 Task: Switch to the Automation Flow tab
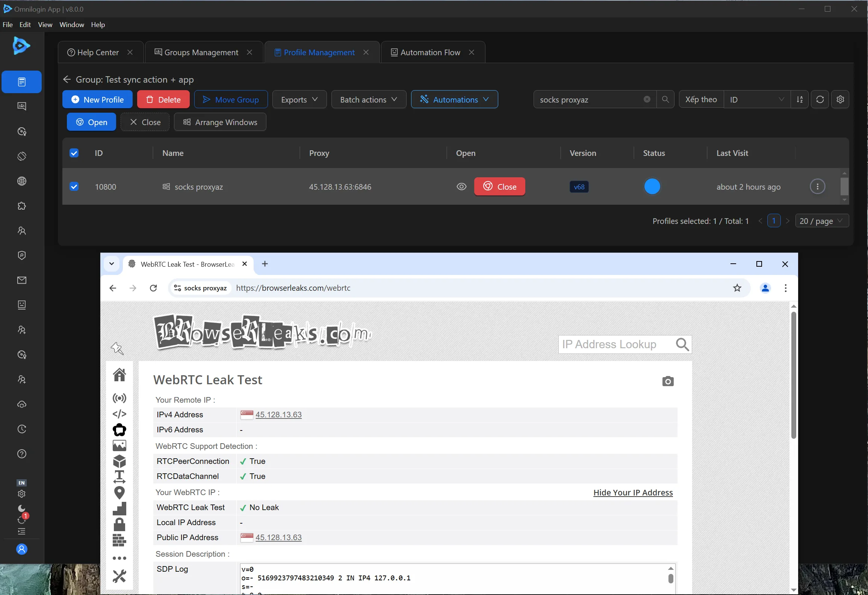[430, 53]
